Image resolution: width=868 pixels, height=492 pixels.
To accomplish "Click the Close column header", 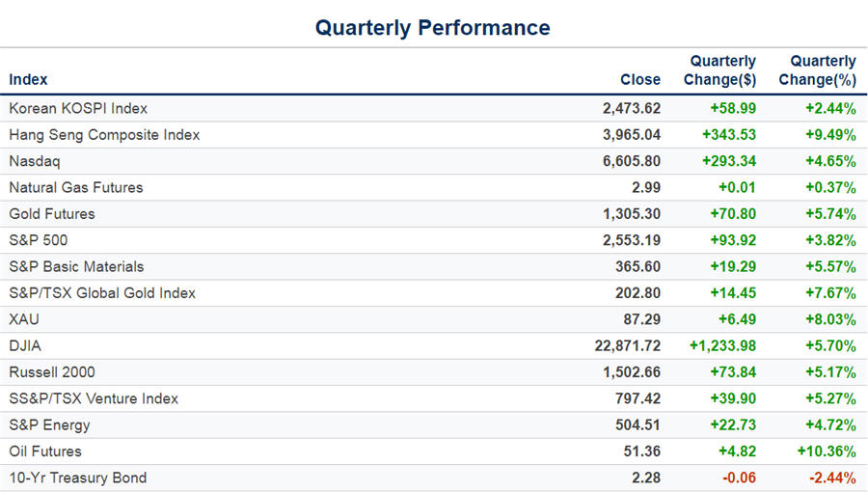I will point(640,79).
